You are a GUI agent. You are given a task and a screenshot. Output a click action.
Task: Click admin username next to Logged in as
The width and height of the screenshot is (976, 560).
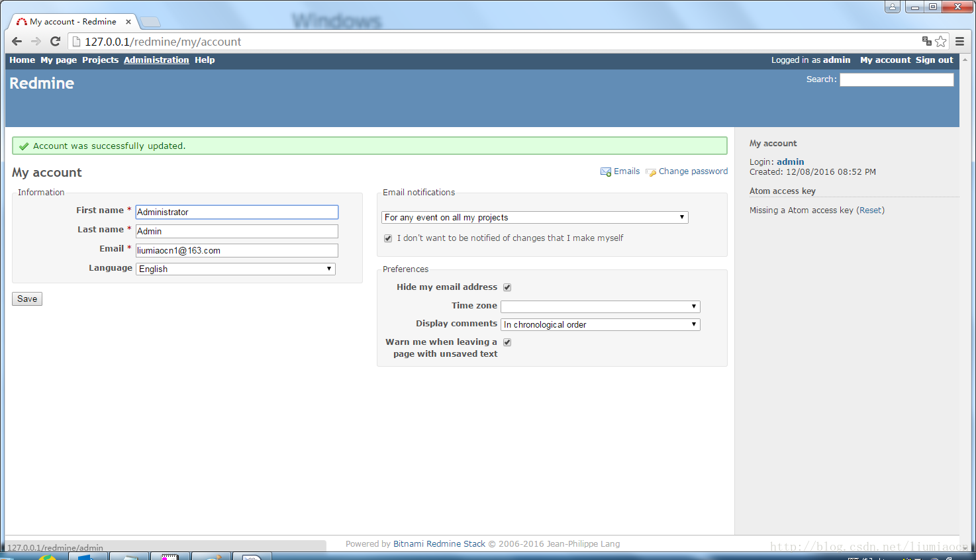point(836,60)
